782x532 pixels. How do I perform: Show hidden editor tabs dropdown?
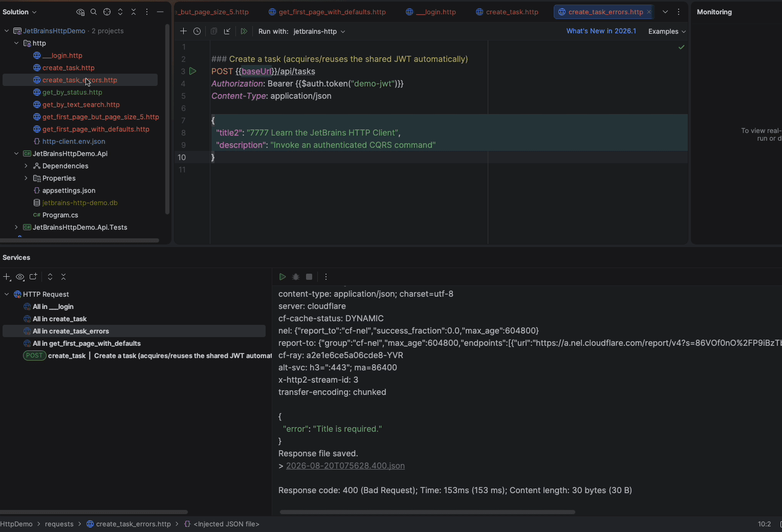[665, 12]
